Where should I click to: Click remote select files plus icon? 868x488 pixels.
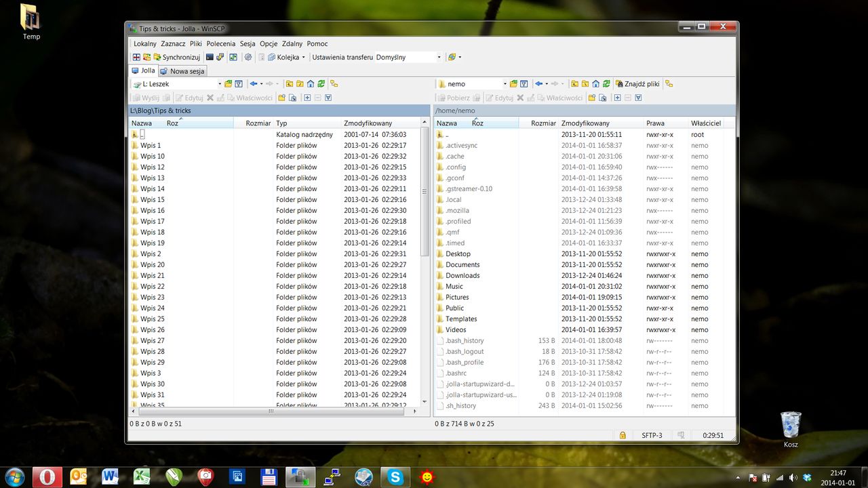pyautogui.click(x=617, y=98)
